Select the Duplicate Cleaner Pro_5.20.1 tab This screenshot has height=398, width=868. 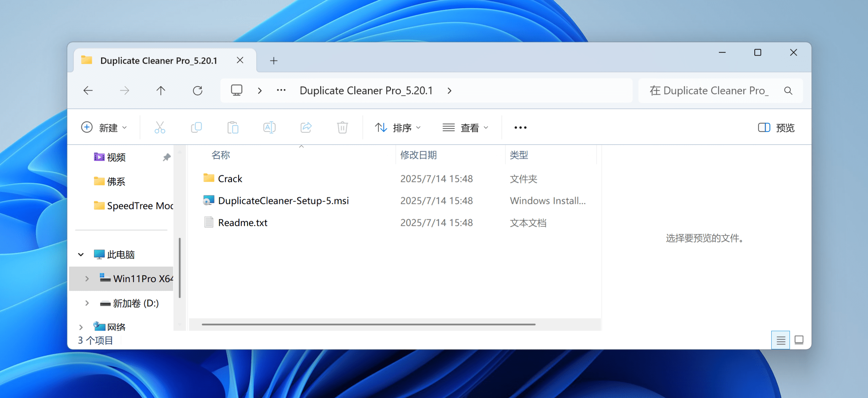[158, 61]
